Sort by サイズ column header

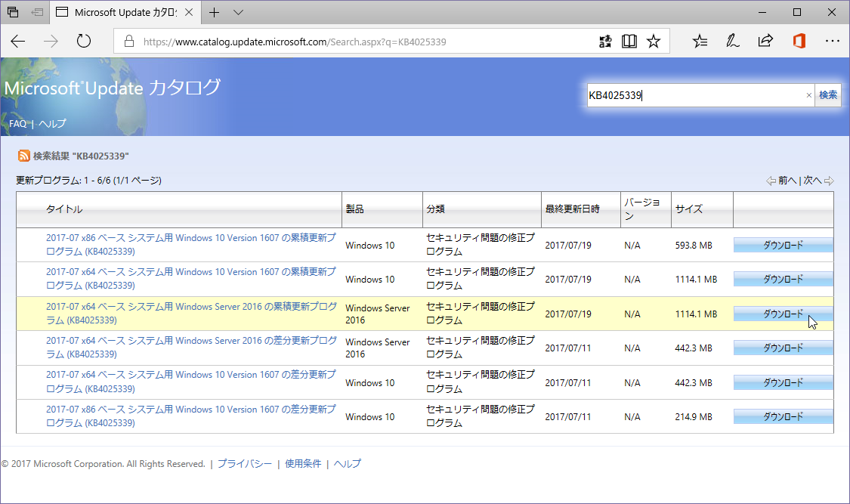(x=688, y=209)
